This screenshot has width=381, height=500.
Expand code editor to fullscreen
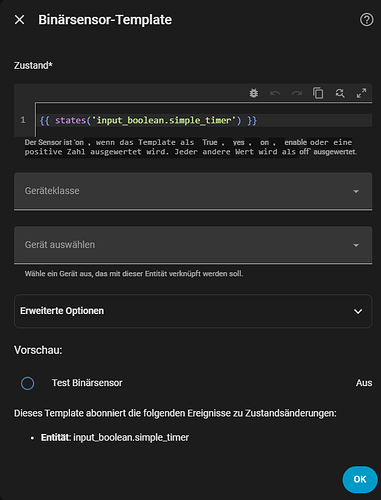(361, 93)
